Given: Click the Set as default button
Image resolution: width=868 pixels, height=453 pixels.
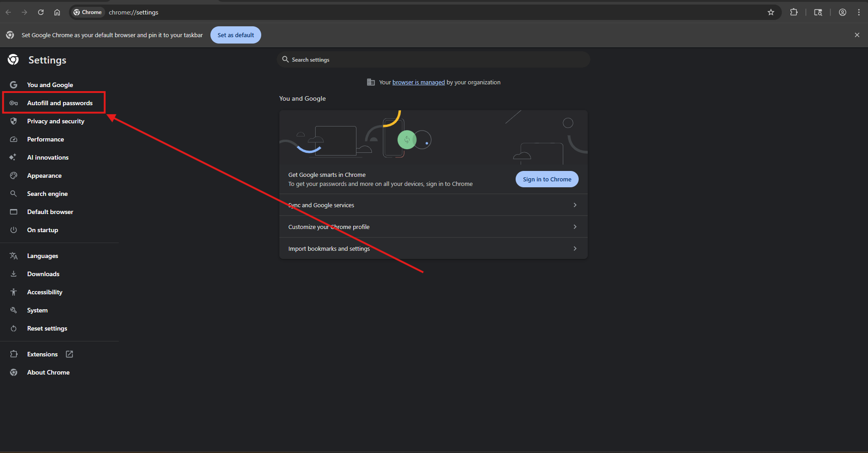Looking at the screenshot, I should (236, 35).
